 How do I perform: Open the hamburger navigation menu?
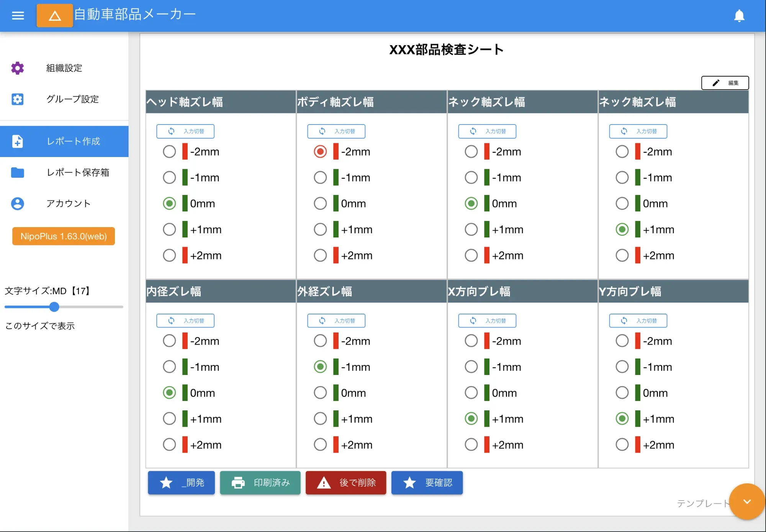pyautogui.click(x=18, y=15)
